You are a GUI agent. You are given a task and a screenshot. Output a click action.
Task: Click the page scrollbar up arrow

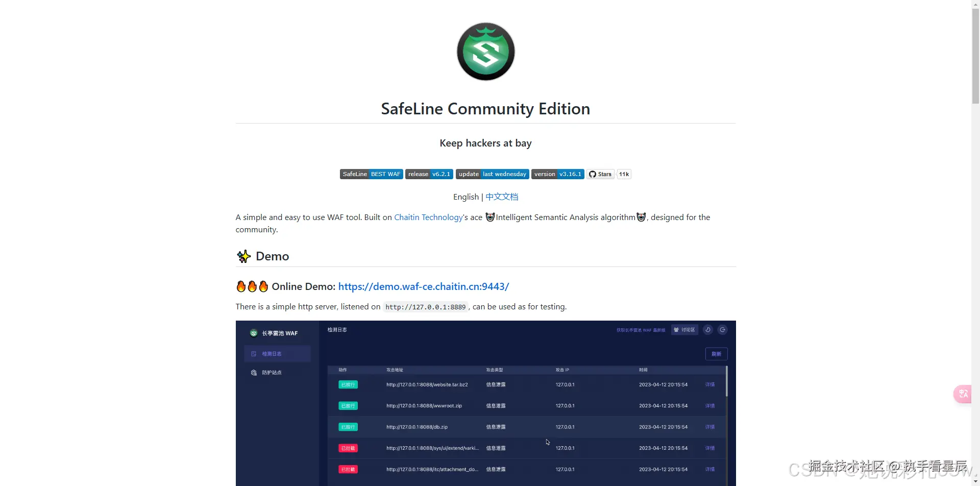coord(976,4)
